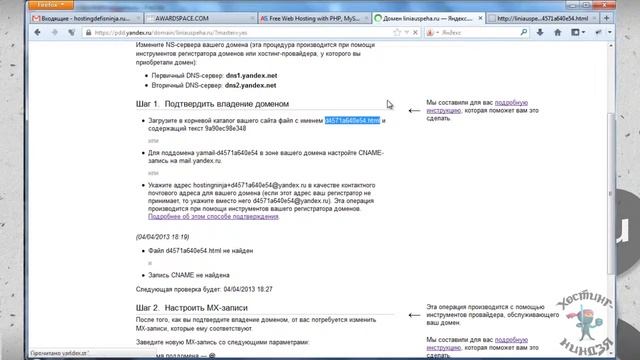
Task: Select the Домен liniauspeha.ru Яндекс tab
Action: pyautogui.click(x=428, y=18)
